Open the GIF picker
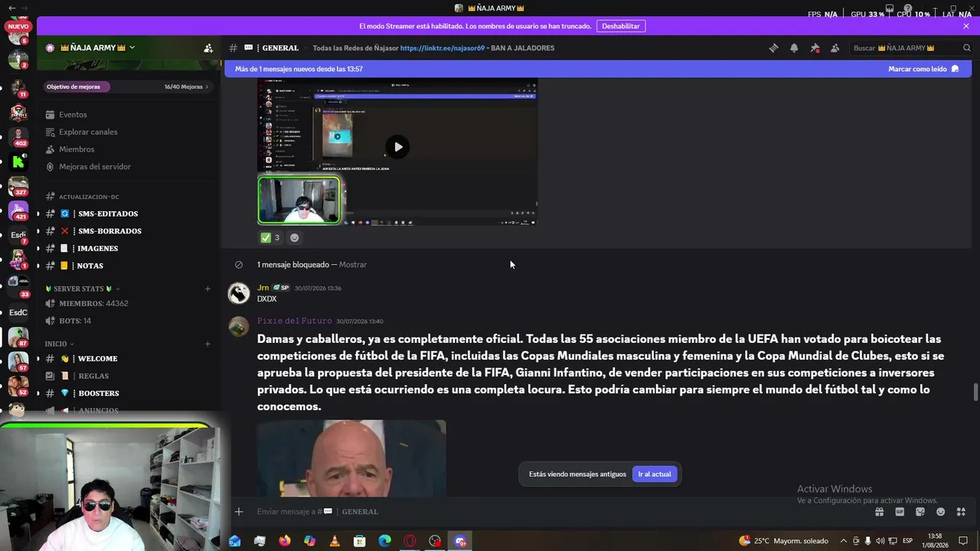The height and width of the screenshot is (551, 980). coord(900,511)
